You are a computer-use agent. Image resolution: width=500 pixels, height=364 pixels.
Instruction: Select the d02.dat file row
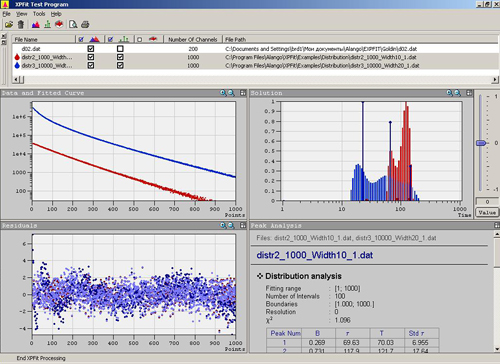point(255,49)
